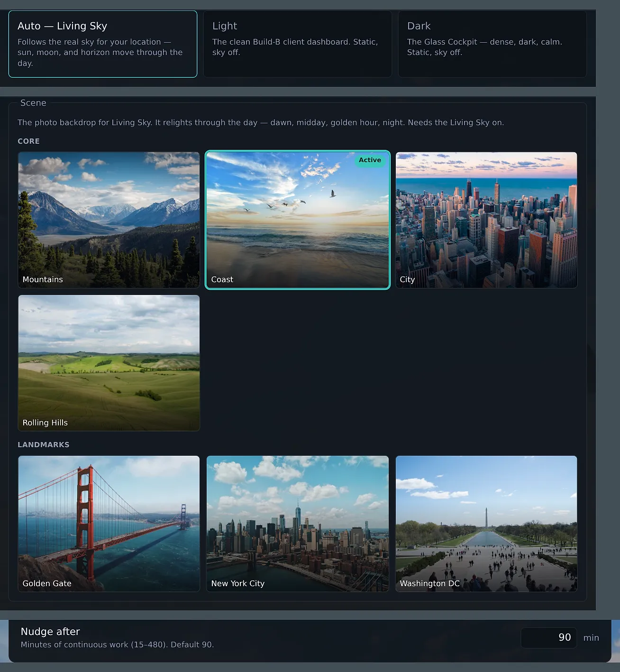Choose the Washington DC landmark scene

pyautogui.click(x=486, y=524)
